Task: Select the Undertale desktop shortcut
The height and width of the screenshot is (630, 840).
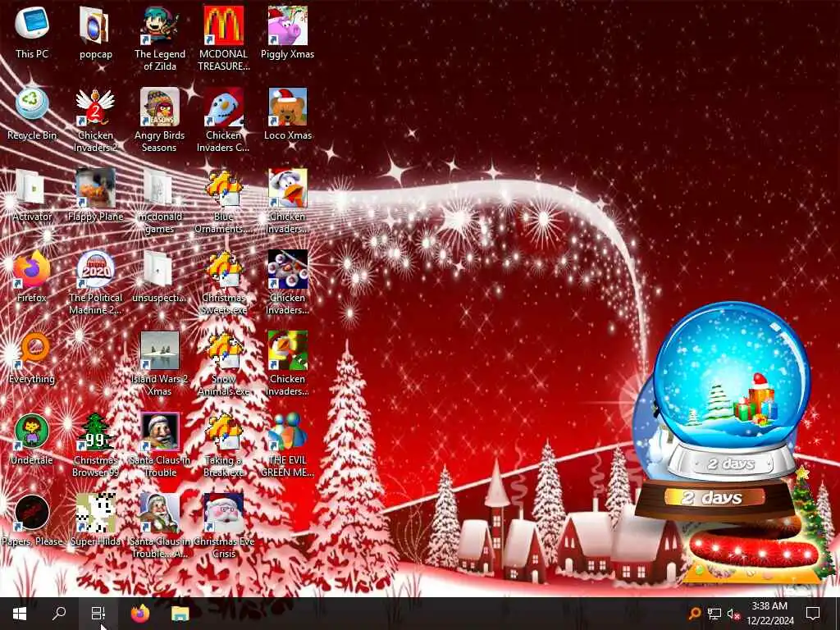Action: pyautogui.click(x=32, y=440)
